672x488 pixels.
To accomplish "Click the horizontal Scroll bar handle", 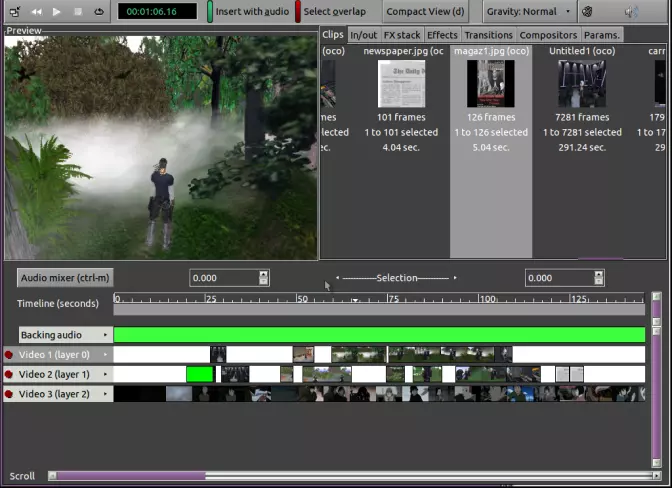I will (131, 476).
